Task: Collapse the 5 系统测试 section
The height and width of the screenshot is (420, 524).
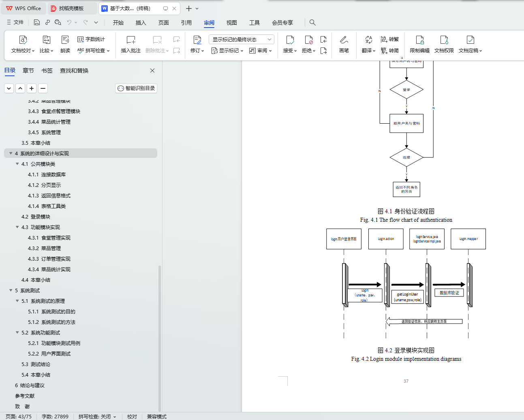Action: 11,290
